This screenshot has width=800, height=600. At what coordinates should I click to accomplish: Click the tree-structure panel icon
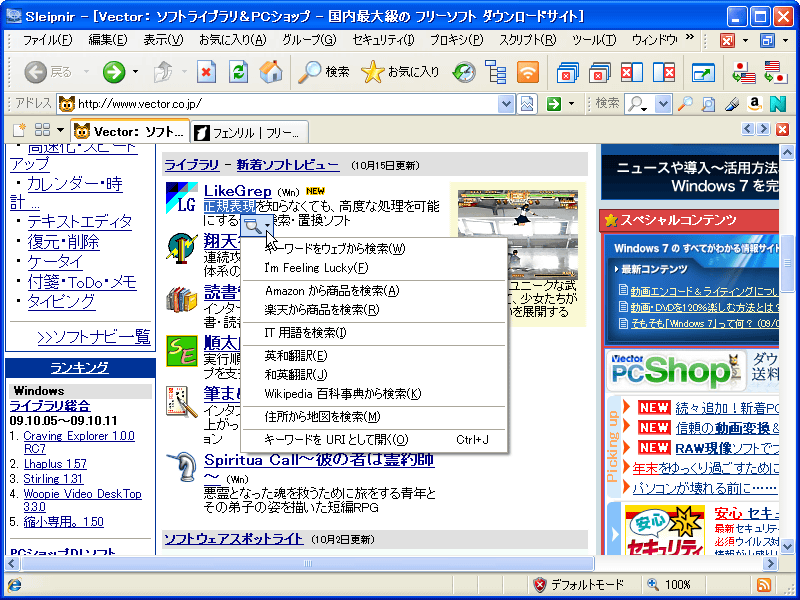495,72
